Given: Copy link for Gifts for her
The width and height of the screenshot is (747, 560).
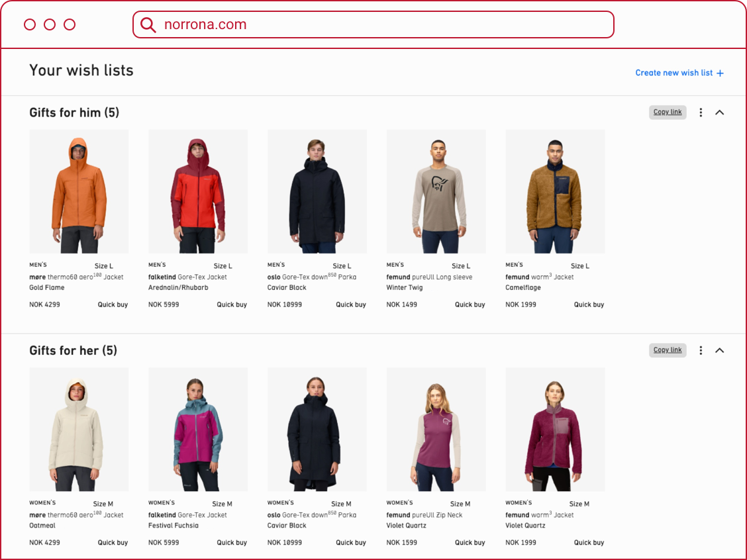Looking at the screenshot, I should pyautogui.click(x=668, y=350).
